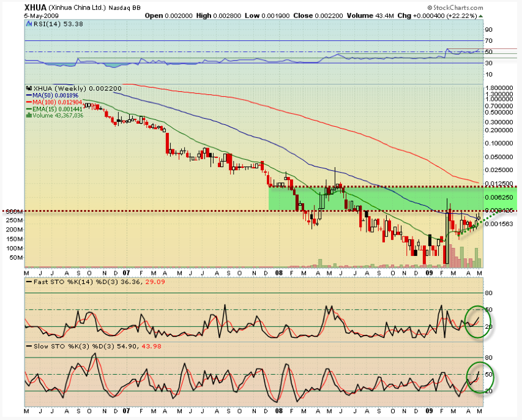Click the volume bars icon in the legend
Viewport: 522px width, 420px height.
coord(29,115)
